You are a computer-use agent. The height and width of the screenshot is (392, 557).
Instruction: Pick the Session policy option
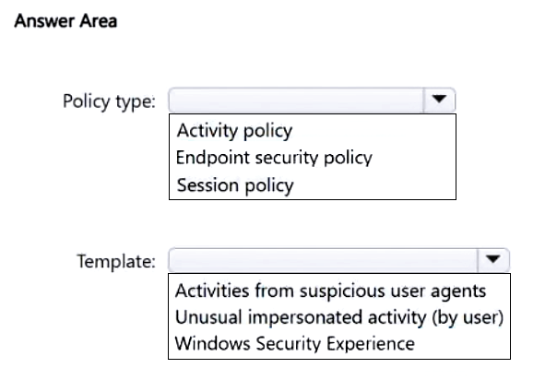[234, 184]
